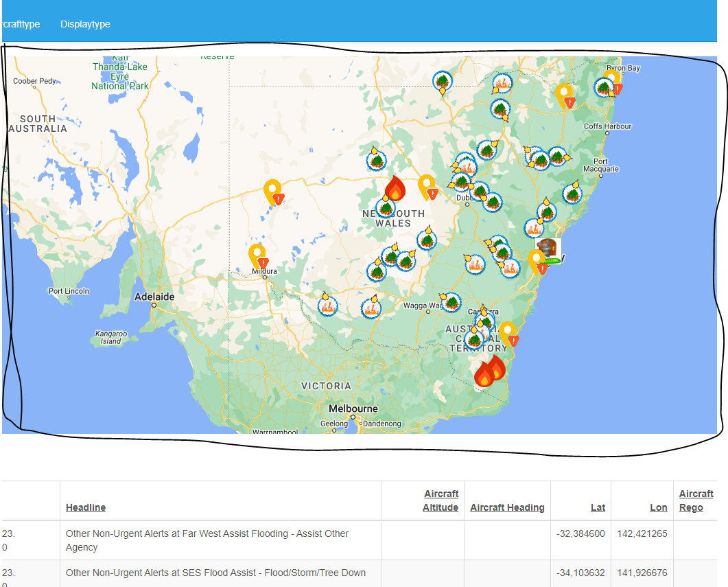
Task: Sort table by Aircraft Rego
Action: (x=696, y=500)
